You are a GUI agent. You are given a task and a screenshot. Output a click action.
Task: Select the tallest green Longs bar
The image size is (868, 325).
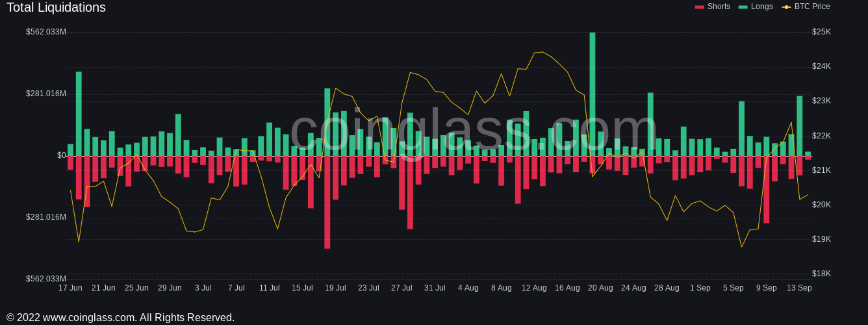pyautogui.click(x=592, y=94)
